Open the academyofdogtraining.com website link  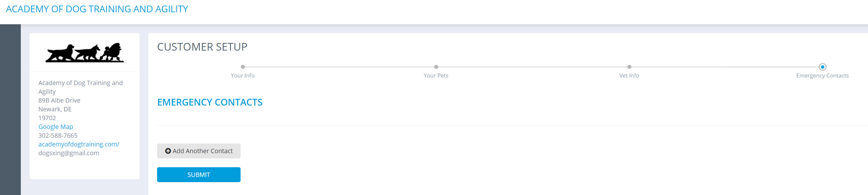click(x=79, y=144)
